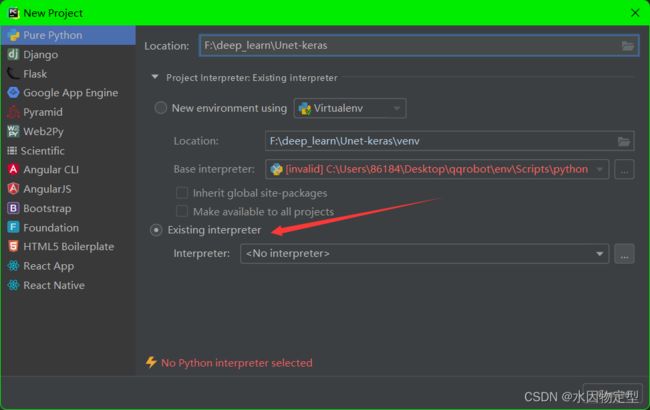Pick the HTML5 Boilerplate icon

(13, 247)
